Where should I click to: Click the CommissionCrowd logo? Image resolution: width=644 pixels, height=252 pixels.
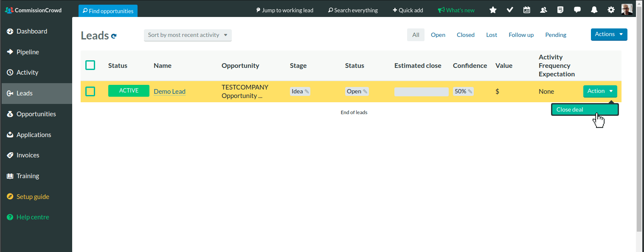click(x=33, y=10)
